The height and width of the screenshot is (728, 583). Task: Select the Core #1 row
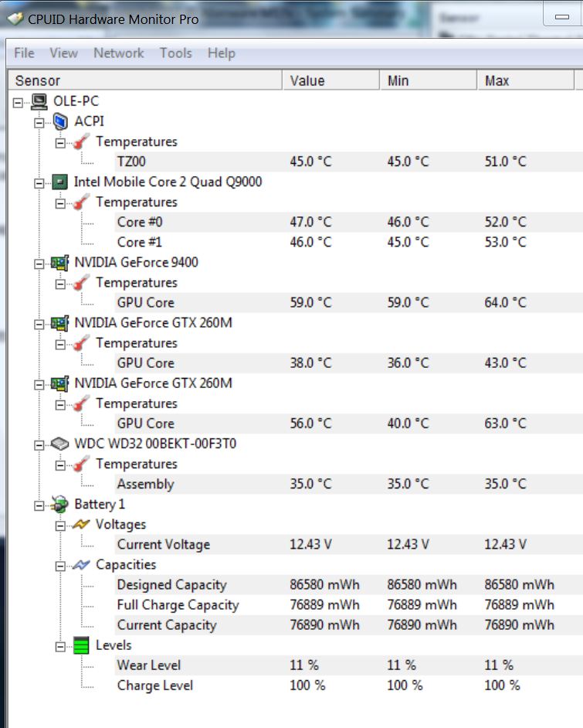click(349, 243)
